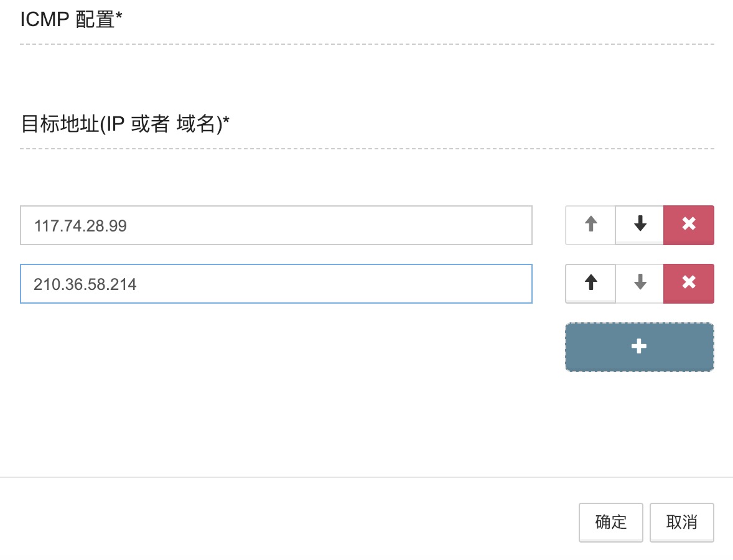
Task: Move the 117.74.28.99 entry down
Action: 640,225
